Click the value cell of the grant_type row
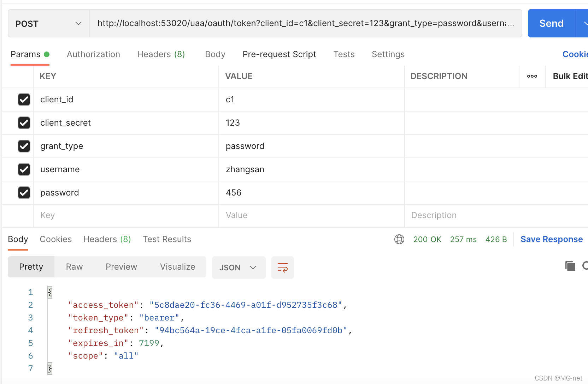The image size is (588, 384). pyautogui.click(x=312, y=146)
